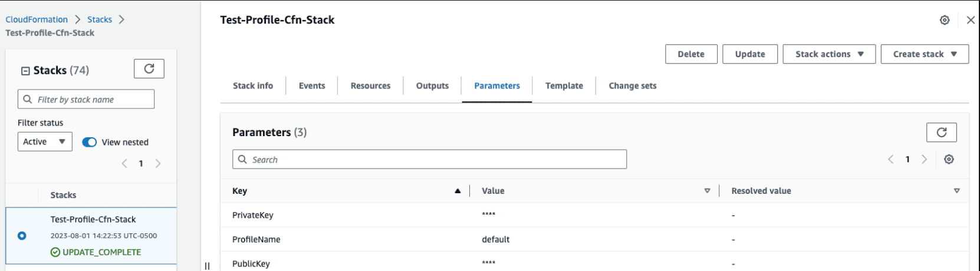
Task: Go to next page of parameters
Action: click(924, 160)
